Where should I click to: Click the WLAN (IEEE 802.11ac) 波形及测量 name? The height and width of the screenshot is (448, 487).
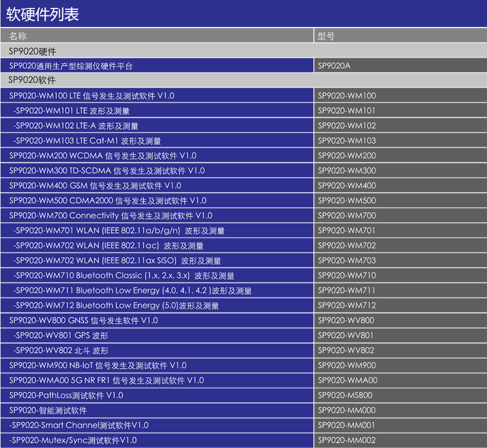[109, 246]
